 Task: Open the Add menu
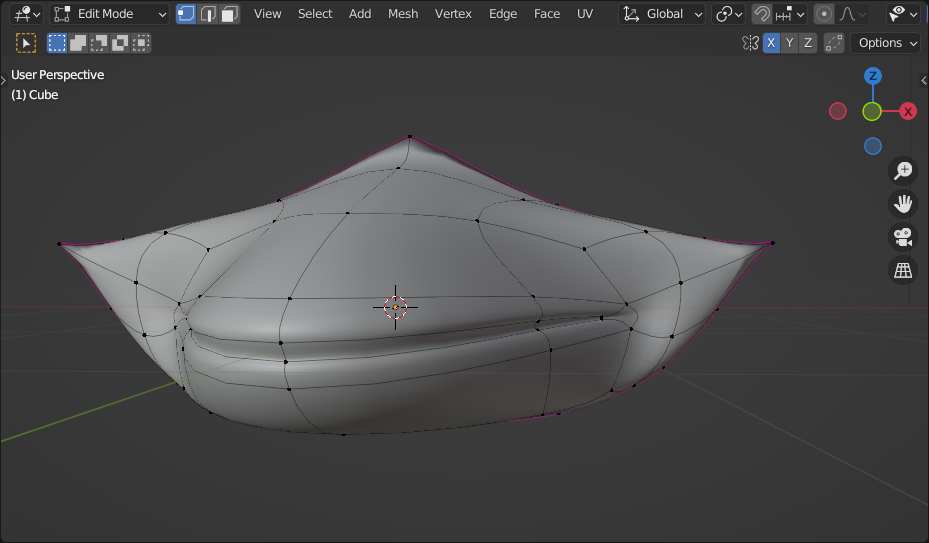click(360, 14)
